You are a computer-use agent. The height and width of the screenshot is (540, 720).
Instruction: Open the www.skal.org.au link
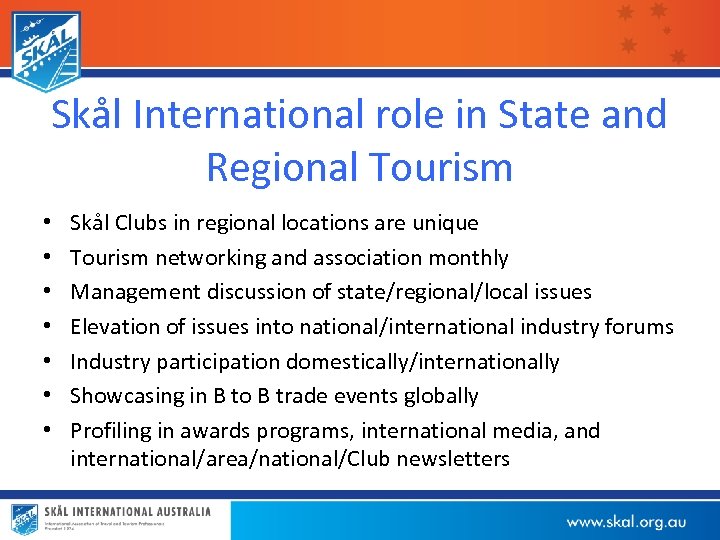point(626,522)
